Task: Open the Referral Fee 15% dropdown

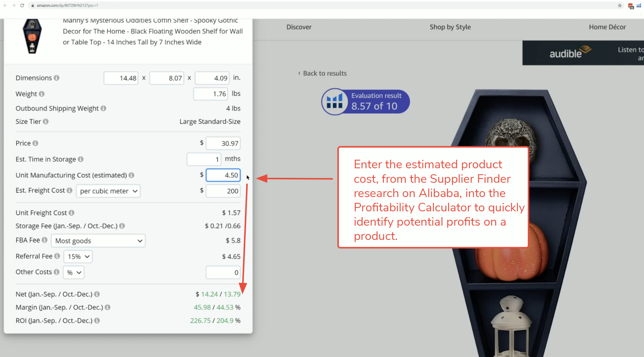Action: coord(78,257)
